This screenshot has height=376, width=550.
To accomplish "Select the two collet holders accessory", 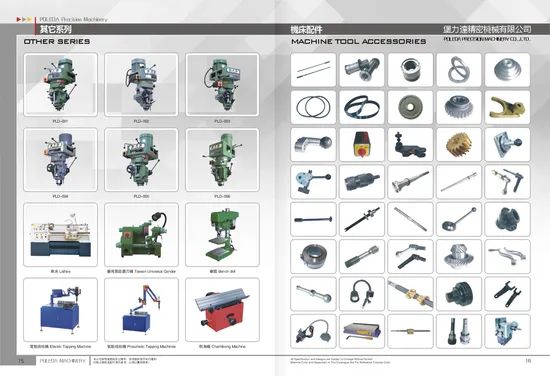I will (x=459, y=331).
